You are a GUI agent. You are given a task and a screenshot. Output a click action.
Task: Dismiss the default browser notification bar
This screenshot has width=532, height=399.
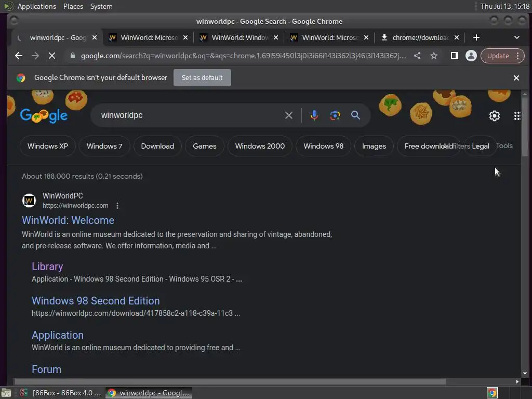click(x=516, y=78)
